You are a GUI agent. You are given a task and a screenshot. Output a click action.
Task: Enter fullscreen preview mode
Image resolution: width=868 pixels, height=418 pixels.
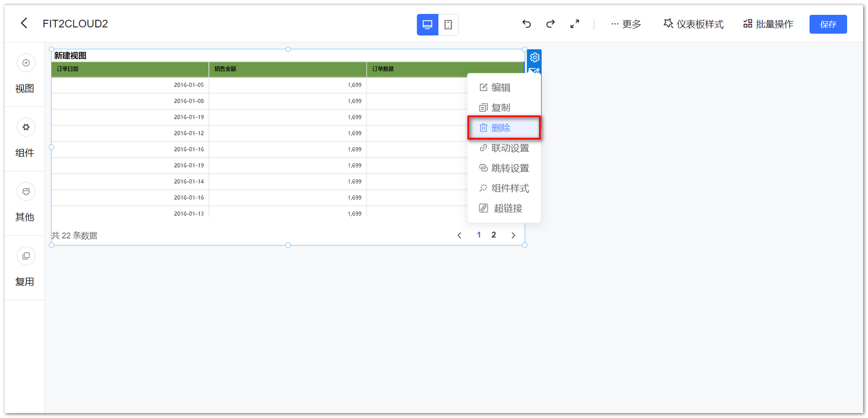[x=574, y=24]
